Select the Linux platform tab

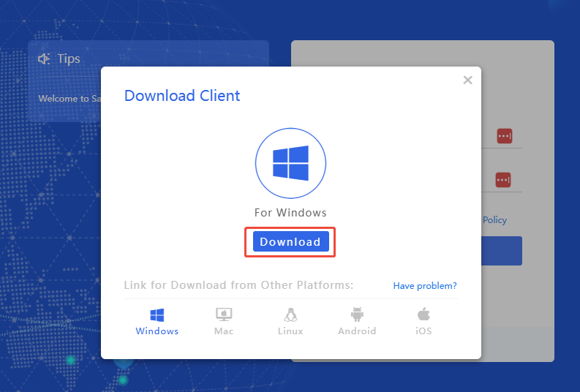click(290, 322)
